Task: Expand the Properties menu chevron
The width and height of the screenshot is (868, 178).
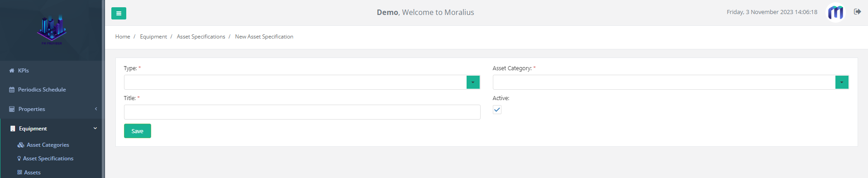Action: (x=96, y=109)
